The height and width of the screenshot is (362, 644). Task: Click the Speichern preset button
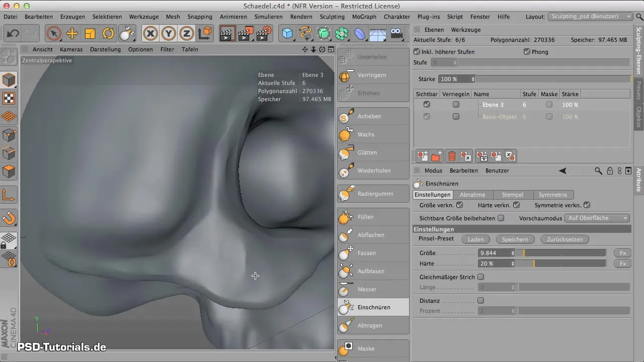click(515, 240)
